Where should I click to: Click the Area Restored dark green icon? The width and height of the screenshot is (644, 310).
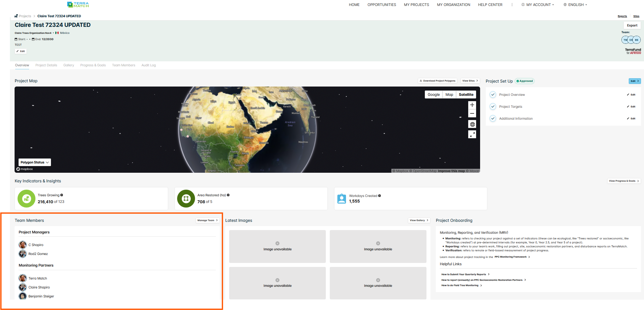pyautogui.click(x=186, y=199)
